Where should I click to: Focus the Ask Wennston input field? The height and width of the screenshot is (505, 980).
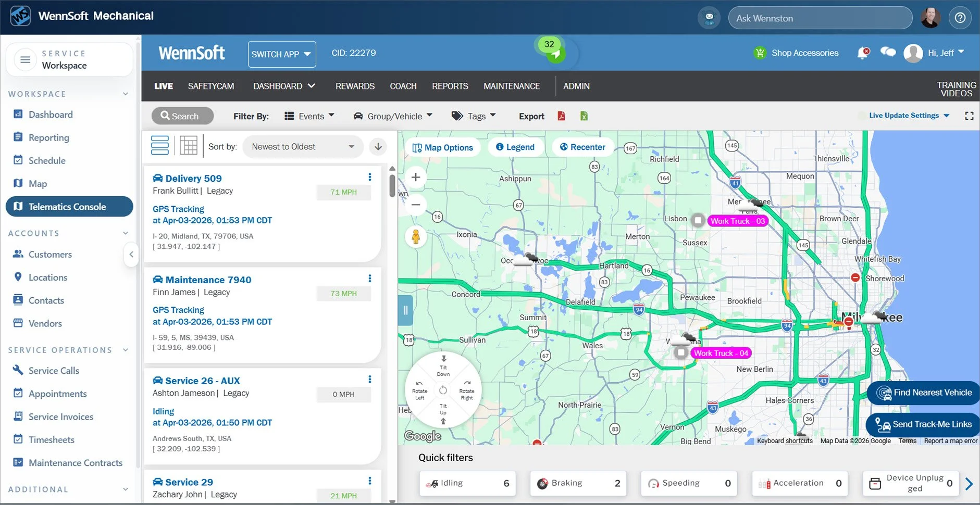click(x=820, y=18)
